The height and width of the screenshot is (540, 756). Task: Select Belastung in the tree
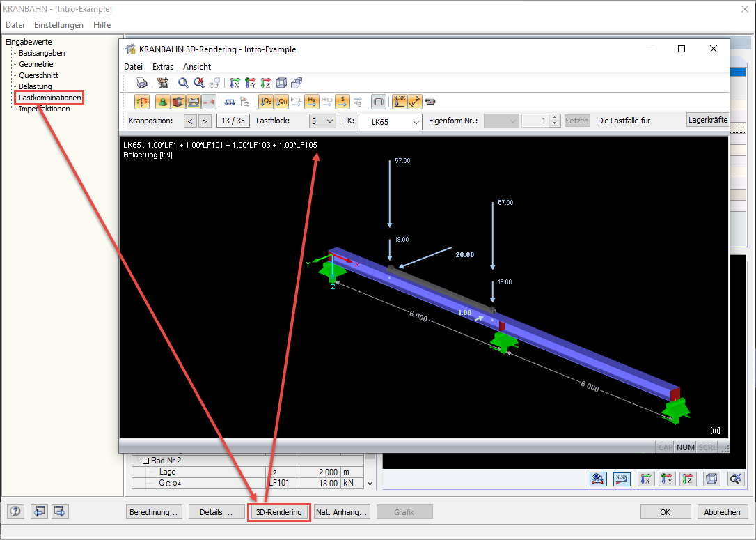click(x=36, y=86)
